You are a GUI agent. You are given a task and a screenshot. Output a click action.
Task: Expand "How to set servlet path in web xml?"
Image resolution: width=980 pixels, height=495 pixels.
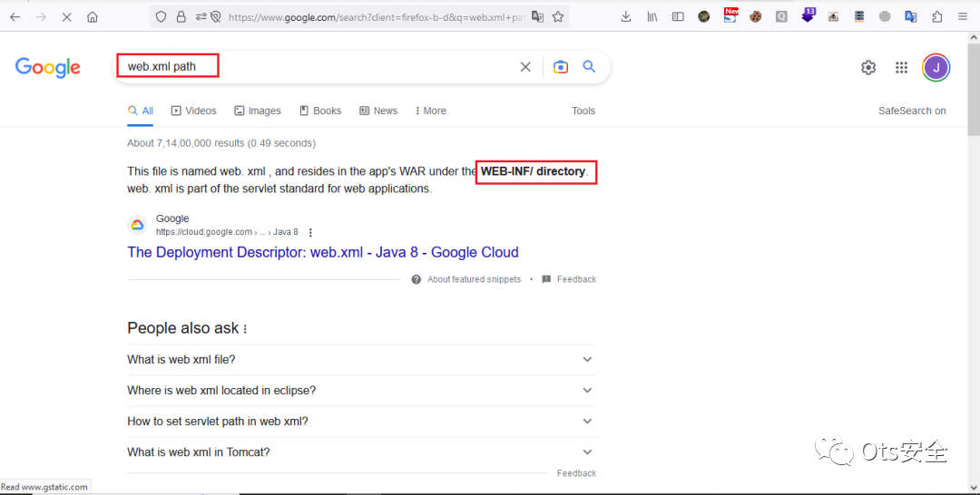pyautogui.click(x=361, y=422)
